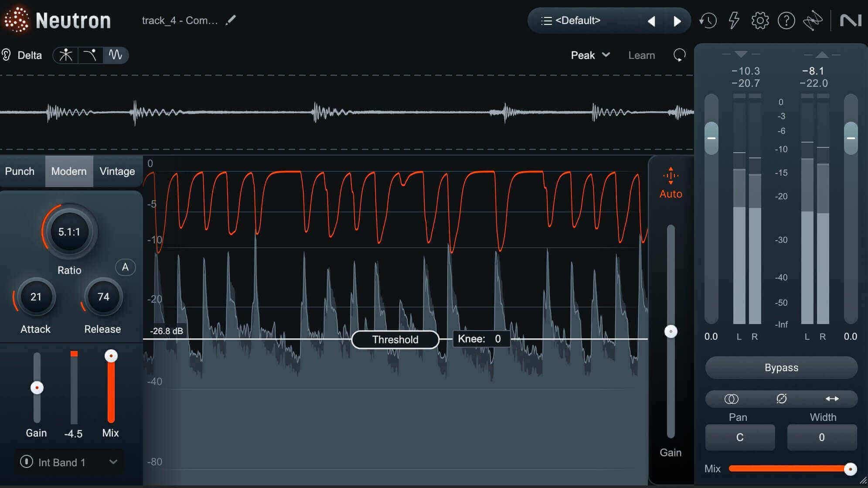Toggle the Int Band 1 power icon
This screenshot has width=868, height=488.
click(x=27, y=461)
